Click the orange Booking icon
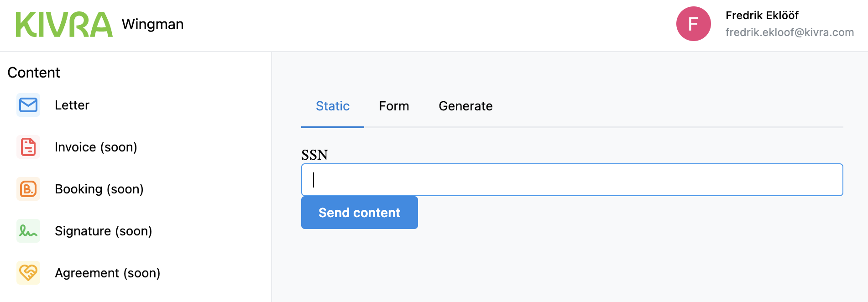 28,189
